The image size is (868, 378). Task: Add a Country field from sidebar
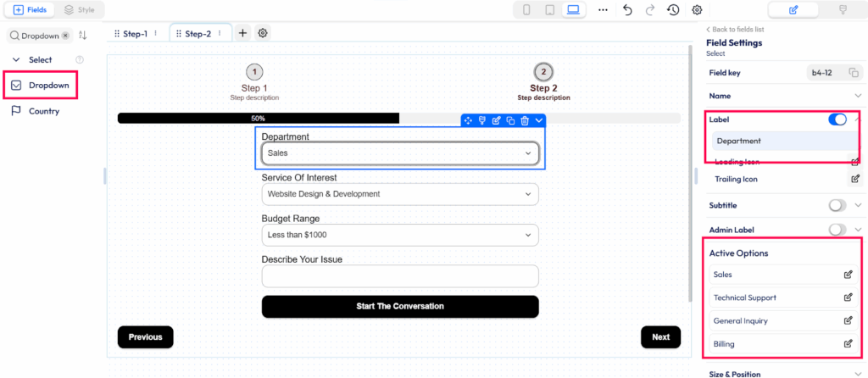(36, 111)
